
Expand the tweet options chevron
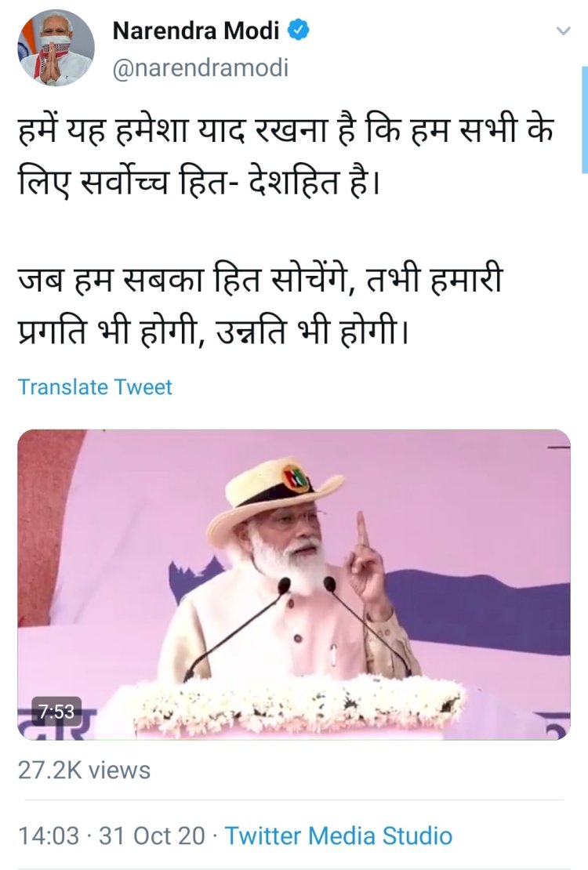click(563, 31)
